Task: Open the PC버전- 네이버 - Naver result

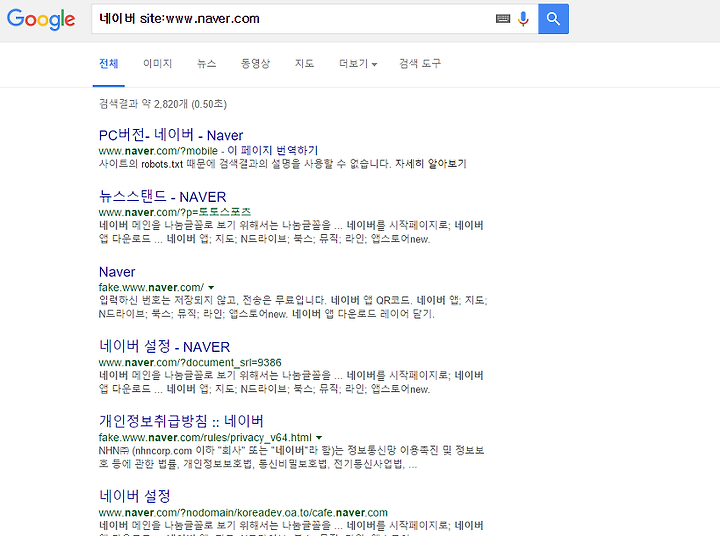Action: (171, 135)
